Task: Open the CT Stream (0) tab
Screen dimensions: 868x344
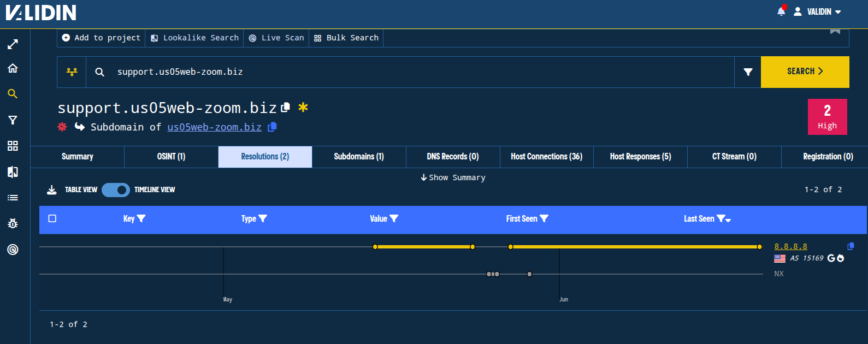Action: 735,157
